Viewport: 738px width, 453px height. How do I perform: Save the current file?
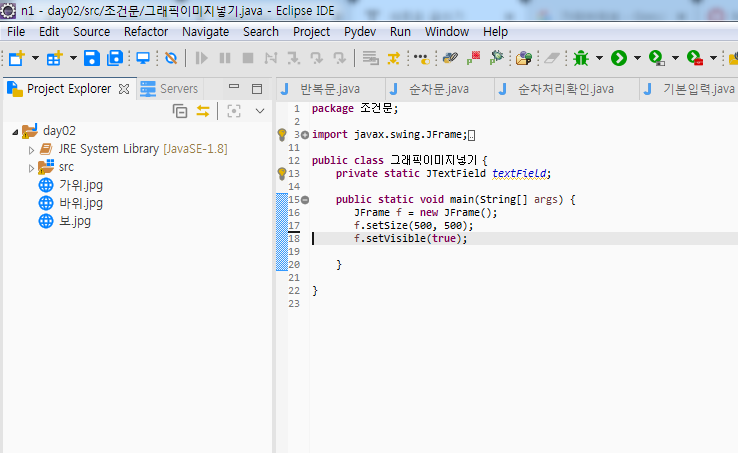[92, 58]
